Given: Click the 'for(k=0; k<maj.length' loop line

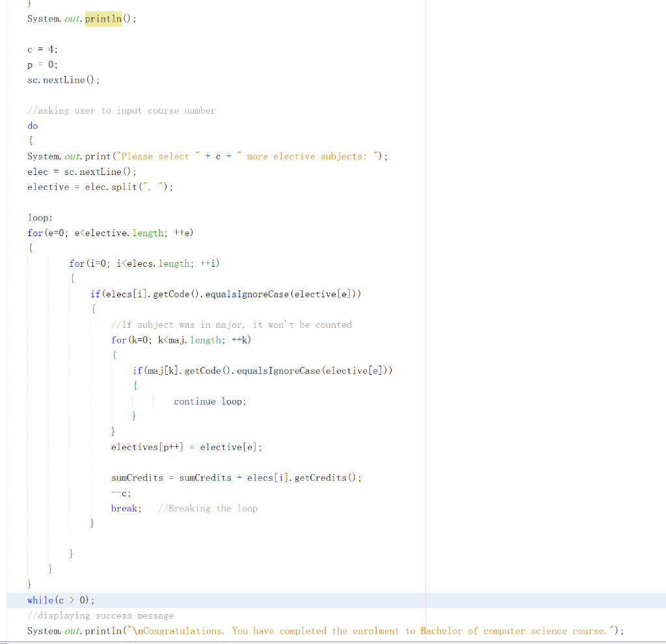Looking at the screenshot, I should 181,340.
